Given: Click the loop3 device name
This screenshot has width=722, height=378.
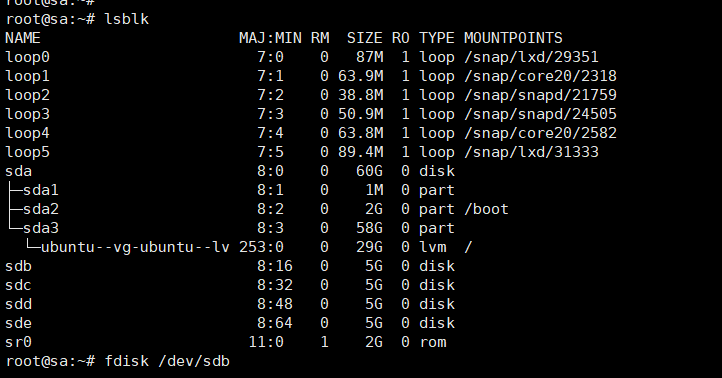Looking at the screenshot, I should 27,114.
